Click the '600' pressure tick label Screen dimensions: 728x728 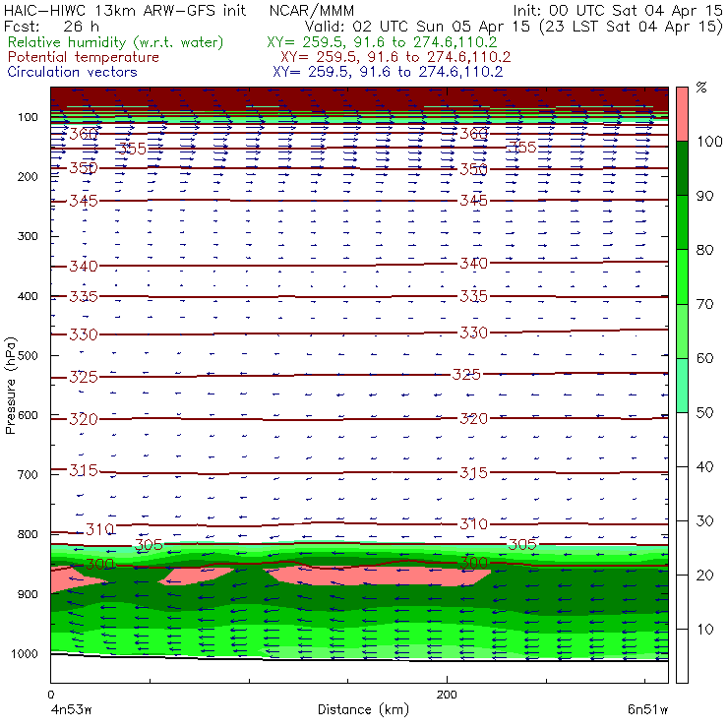pyautogui.click(x=28, y=415)
